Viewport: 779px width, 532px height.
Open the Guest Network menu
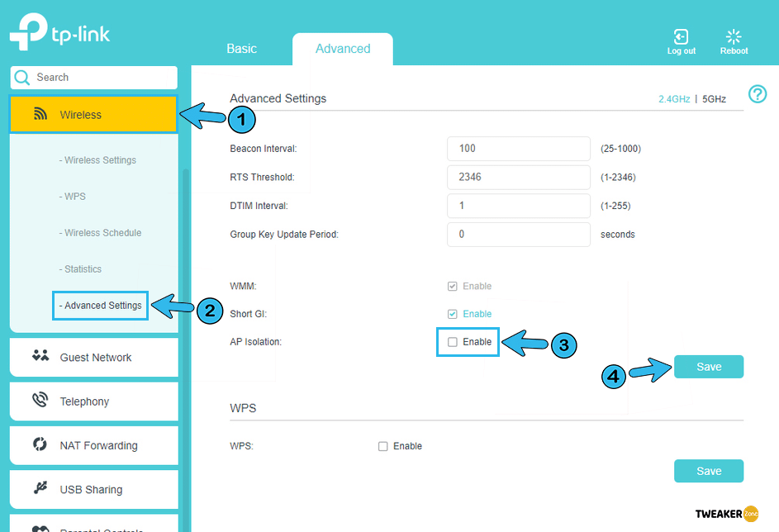(94, 357)
